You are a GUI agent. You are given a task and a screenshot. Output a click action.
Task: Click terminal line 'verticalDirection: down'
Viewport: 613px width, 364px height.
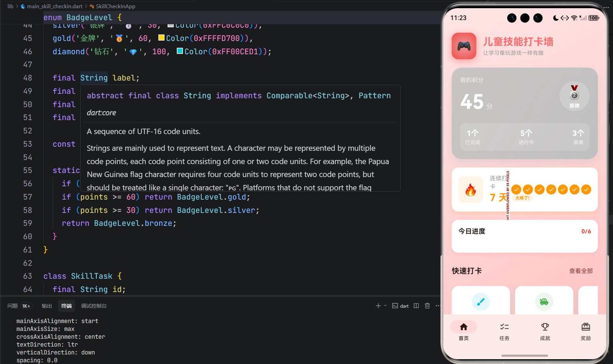tap(56, 352)
